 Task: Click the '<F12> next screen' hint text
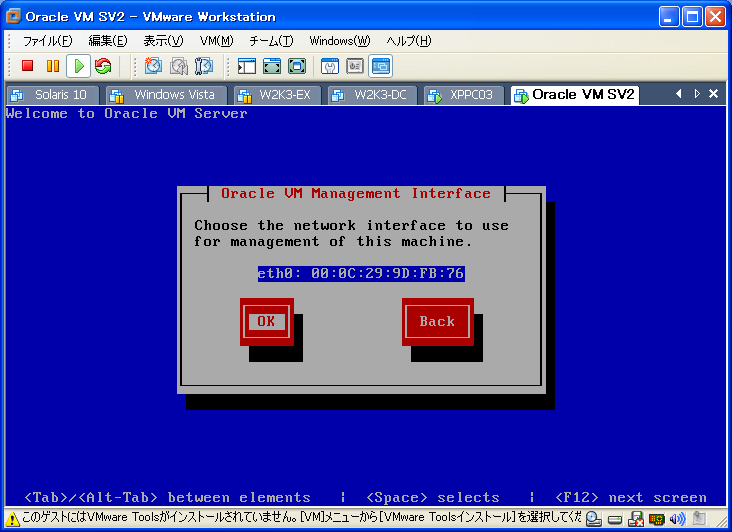[630, 497]
